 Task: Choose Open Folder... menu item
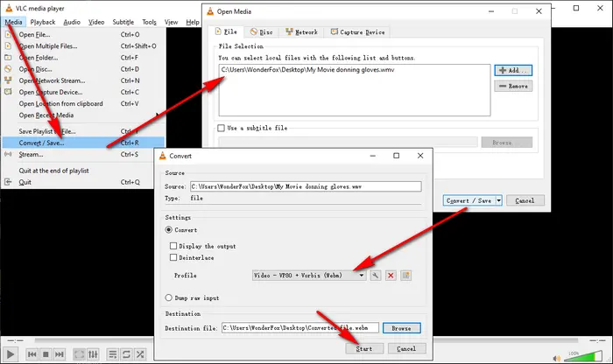[x=83, y=58]
